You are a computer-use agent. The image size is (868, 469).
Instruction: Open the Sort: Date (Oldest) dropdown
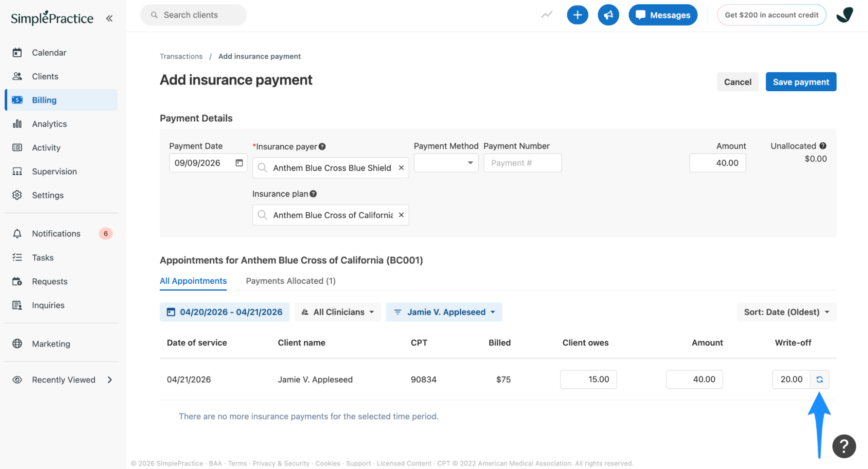pos(786,312)
